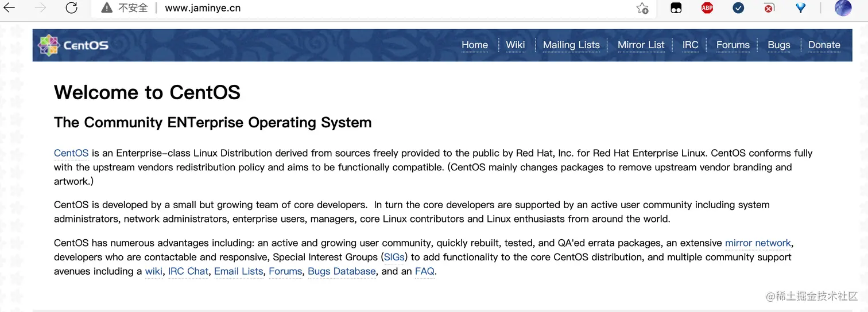Viewport: 868px width, 312px height.
Task: Open the blue diamond extension icon
Action: pyautogui.click(x=800, y=8)
